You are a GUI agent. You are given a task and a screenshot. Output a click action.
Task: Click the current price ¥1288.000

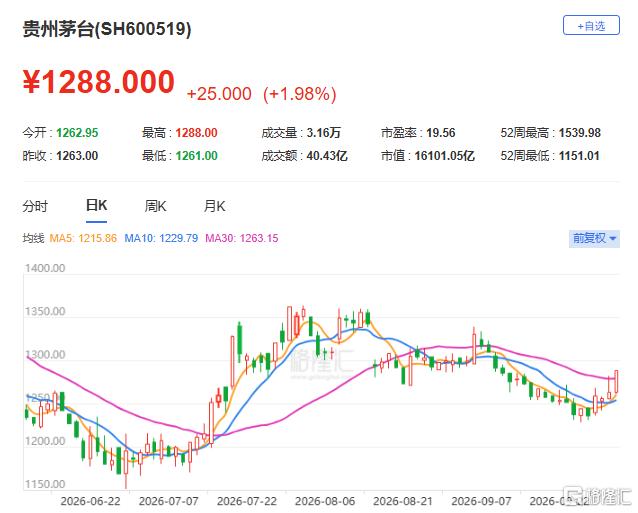tap(98, 82)
